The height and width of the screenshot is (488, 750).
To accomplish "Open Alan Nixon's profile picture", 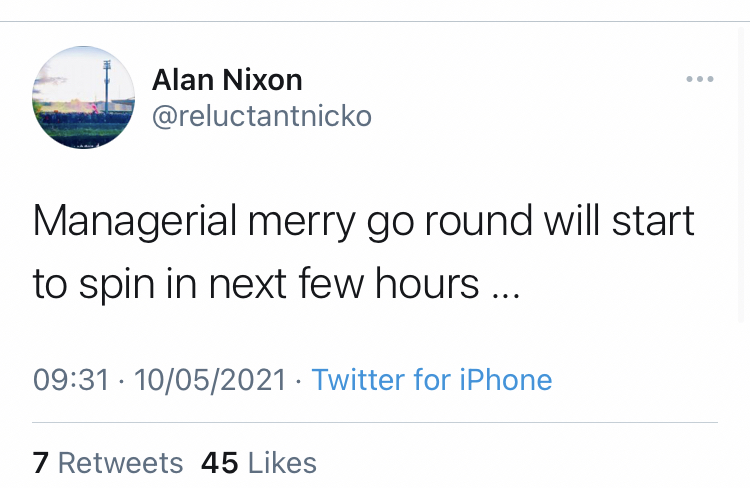I will click(83, 98).
